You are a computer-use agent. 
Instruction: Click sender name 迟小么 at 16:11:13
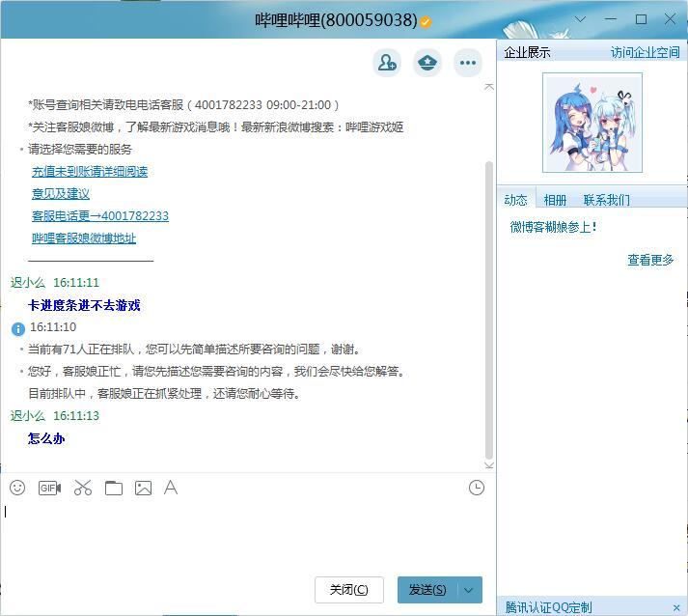tap(28, 416)
